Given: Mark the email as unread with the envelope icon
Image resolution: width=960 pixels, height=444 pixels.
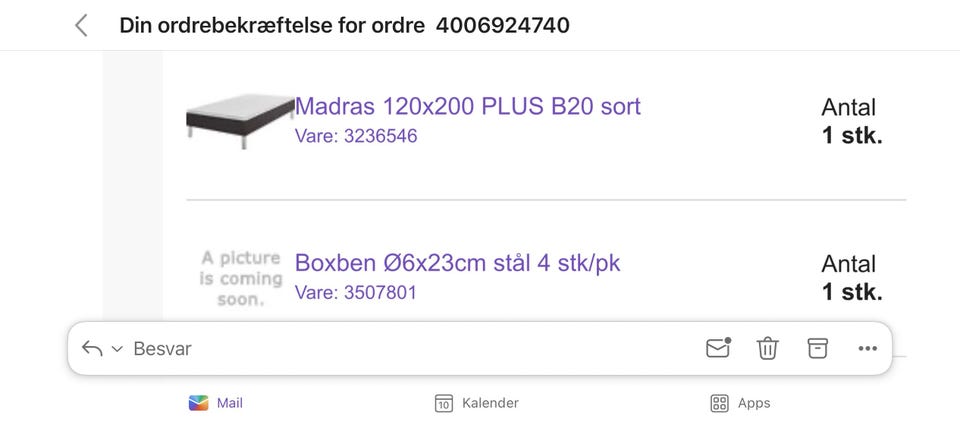Looking at the screenshot, I should [x=718, y=348].
